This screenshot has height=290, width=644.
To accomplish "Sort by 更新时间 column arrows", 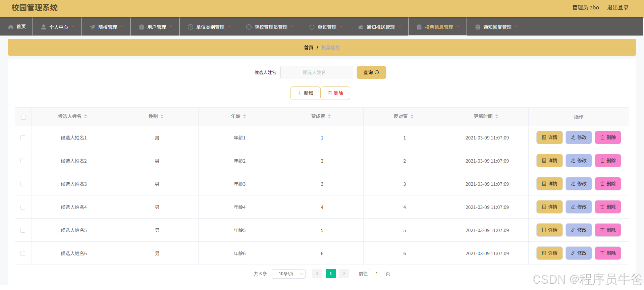I will [497, 116].
